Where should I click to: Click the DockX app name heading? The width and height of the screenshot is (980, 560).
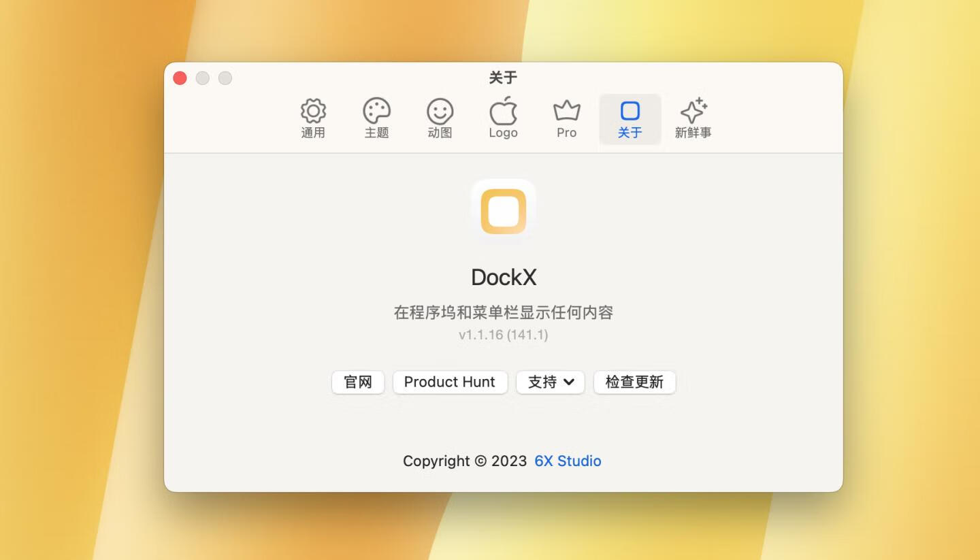504,277
